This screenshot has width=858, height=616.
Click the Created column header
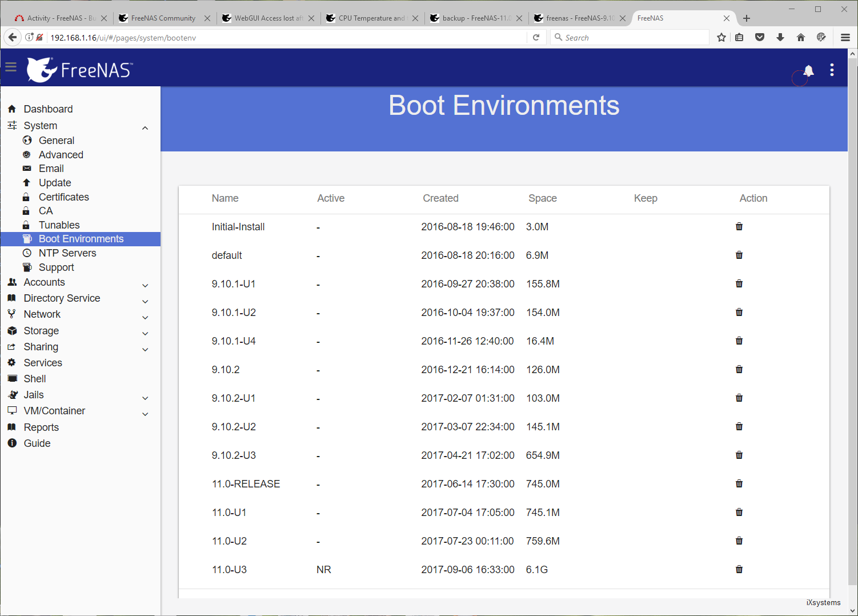pyautogui.click(x=440, y=198)
